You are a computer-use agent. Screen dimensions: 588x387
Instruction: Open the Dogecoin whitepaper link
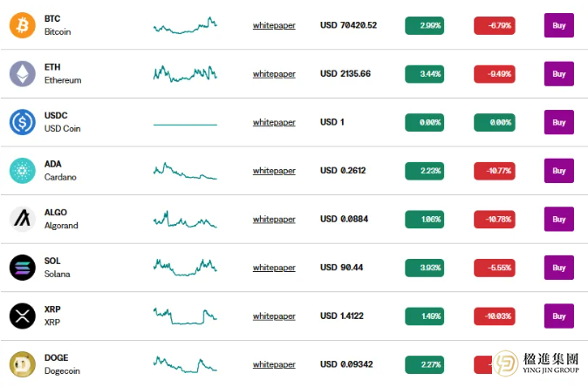274,364
